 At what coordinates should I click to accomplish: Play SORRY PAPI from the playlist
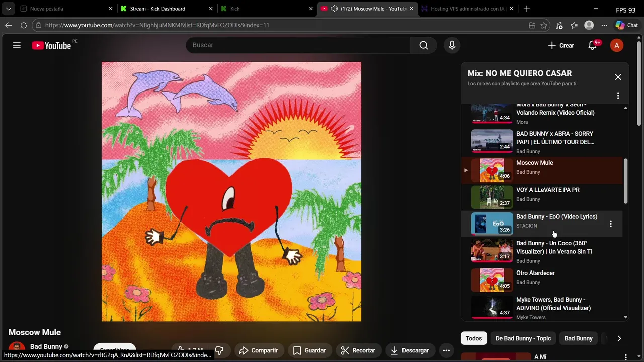point(542,142)
